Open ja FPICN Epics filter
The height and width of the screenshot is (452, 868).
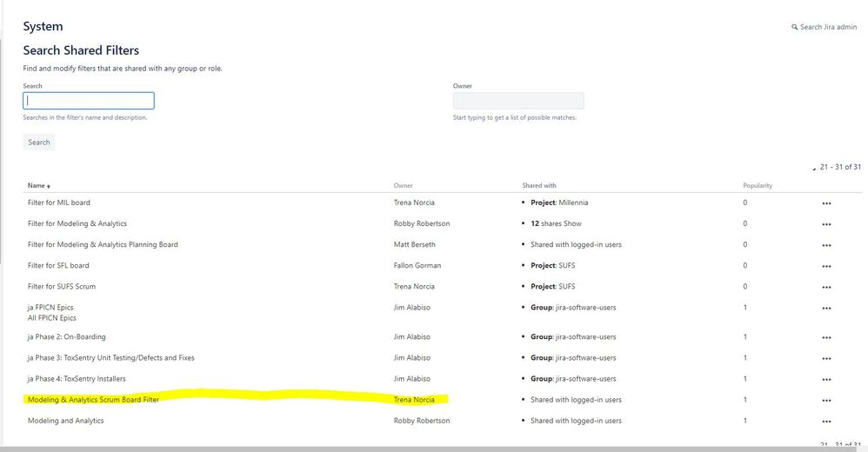50,308
